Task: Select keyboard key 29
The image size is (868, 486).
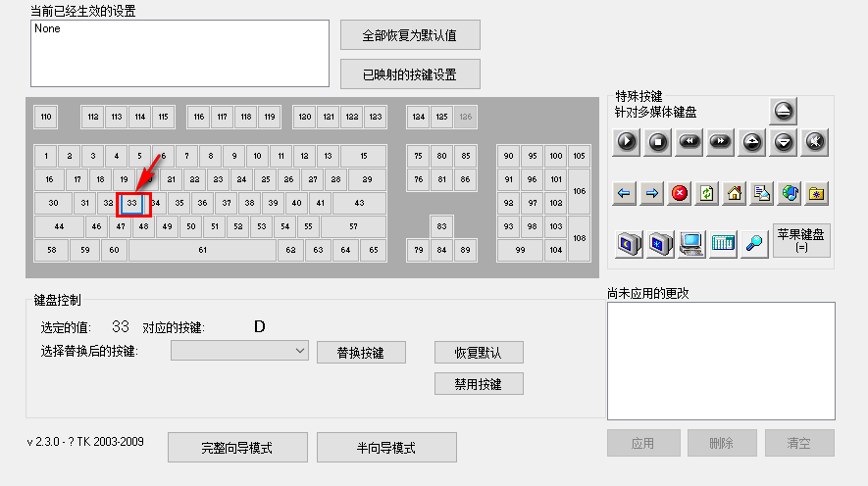Action: (x=368, y=179)
